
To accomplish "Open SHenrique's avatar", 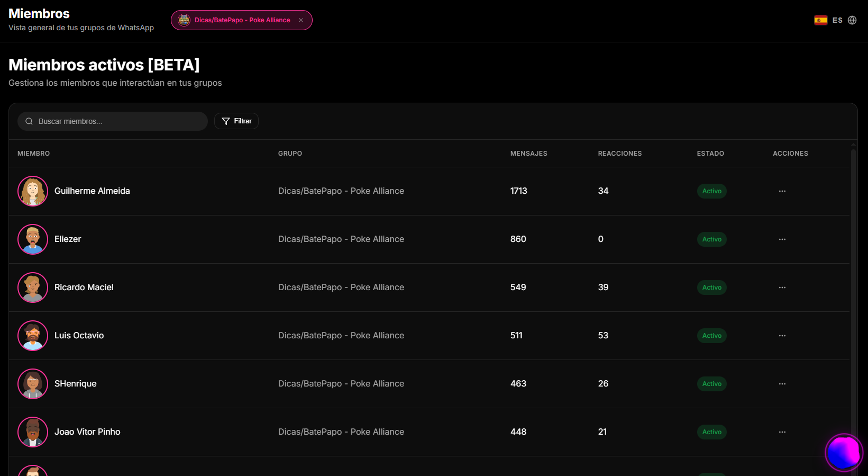I will tap(33, 384).
